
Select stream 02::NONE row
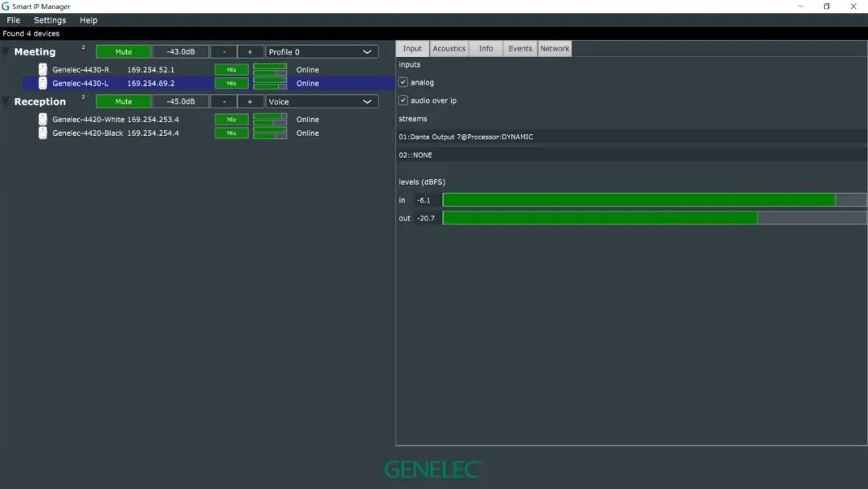point(632,155)
